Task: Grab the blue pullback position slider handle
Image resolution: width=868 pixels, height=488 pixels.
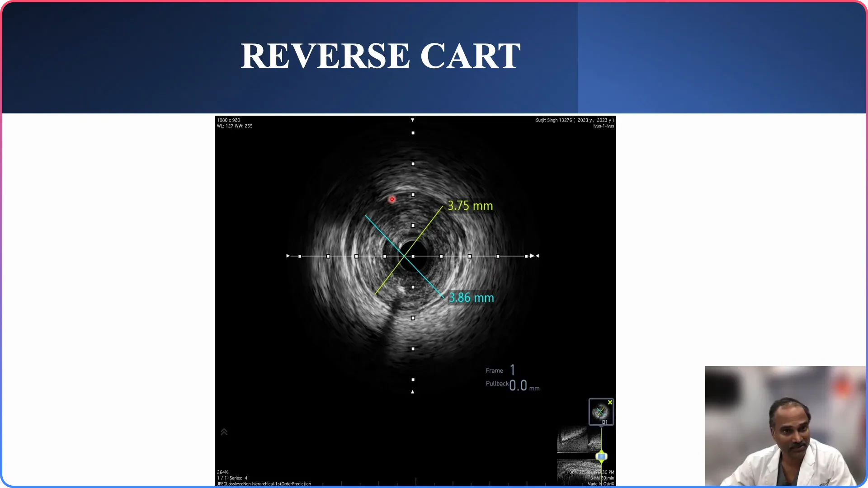Action: (x=601, y=456)
